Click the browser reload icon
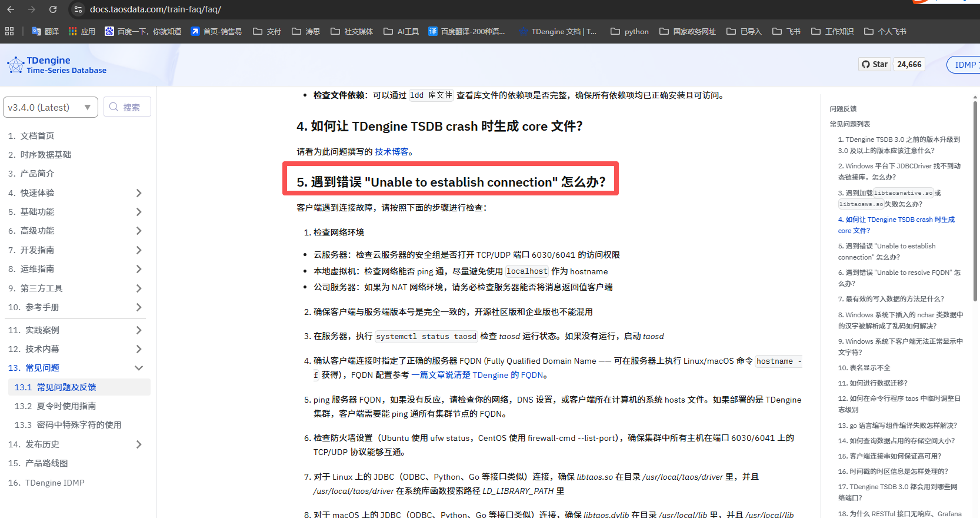980x518 pixels. tap(53, 9)
